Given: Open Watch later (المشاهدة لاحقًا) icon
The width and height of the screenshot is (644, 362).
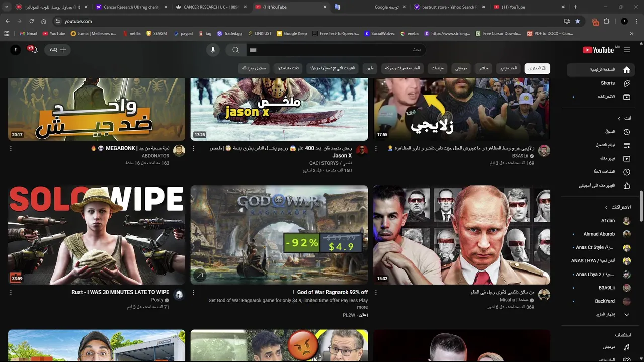Looking at the screenshot, I should (x=626, y=172).
